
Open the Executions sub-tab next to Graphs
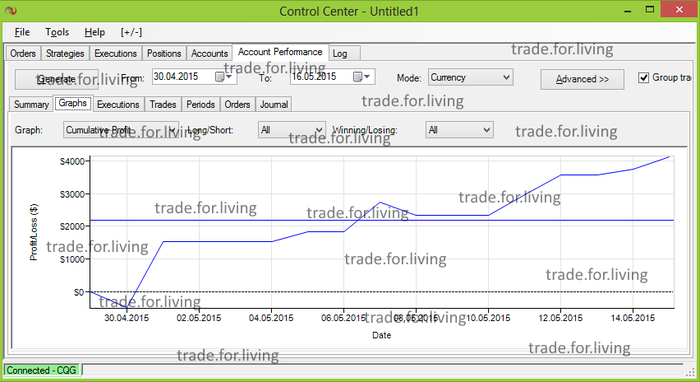118,104
